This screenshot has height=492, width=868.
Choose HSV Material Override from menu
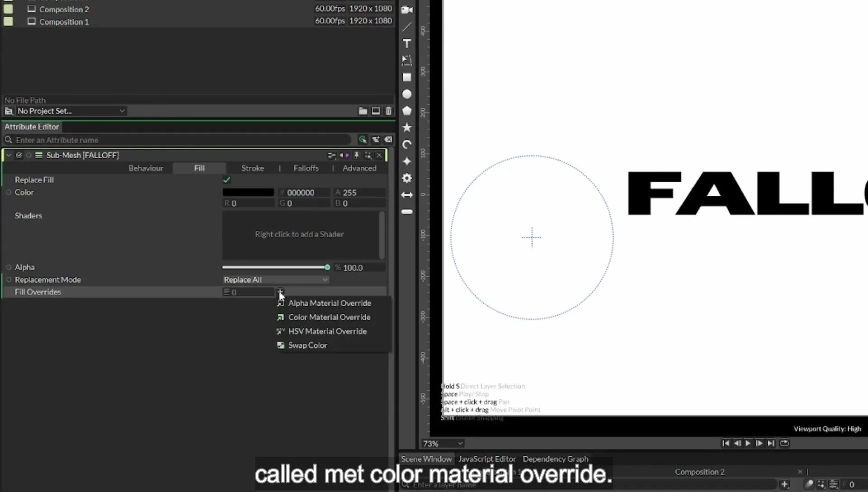coord(327,331)
